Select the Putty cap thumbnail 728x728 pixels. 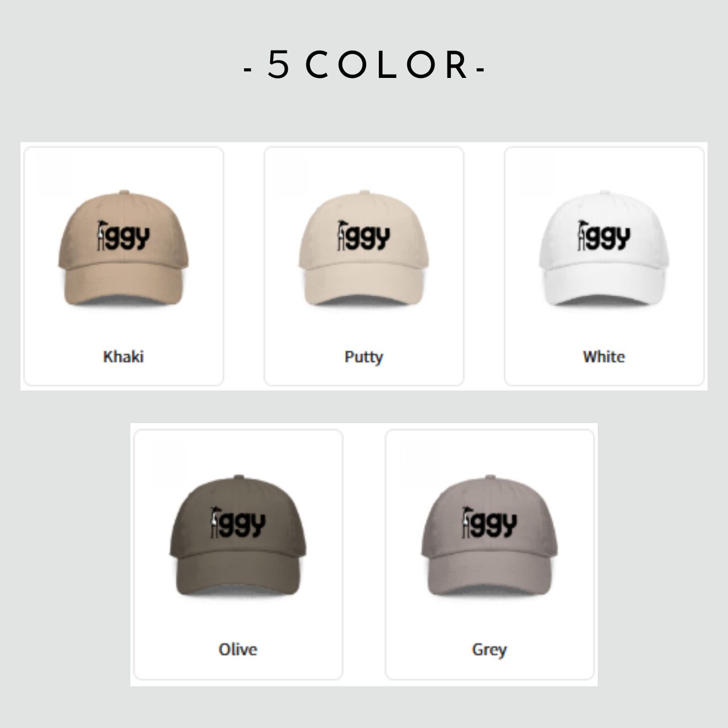click(364, 247)
